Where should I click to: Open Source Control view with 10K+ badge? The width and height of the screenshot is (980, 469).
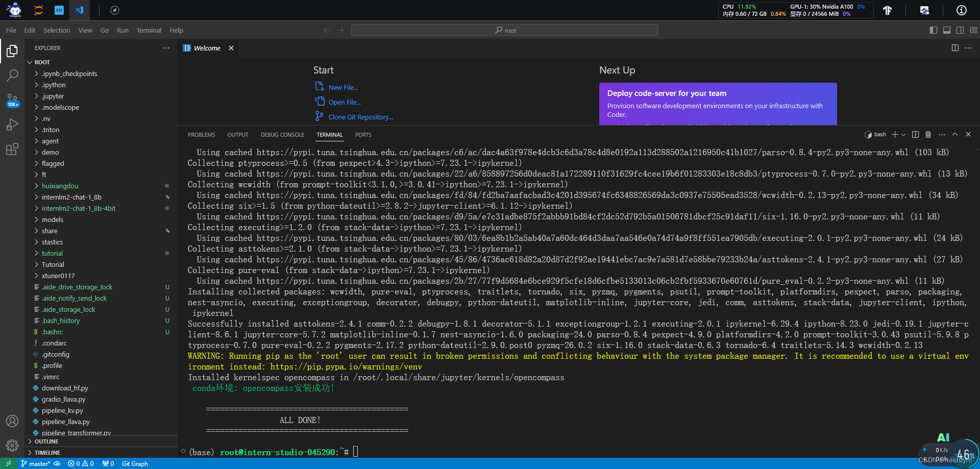pos(12,100)
